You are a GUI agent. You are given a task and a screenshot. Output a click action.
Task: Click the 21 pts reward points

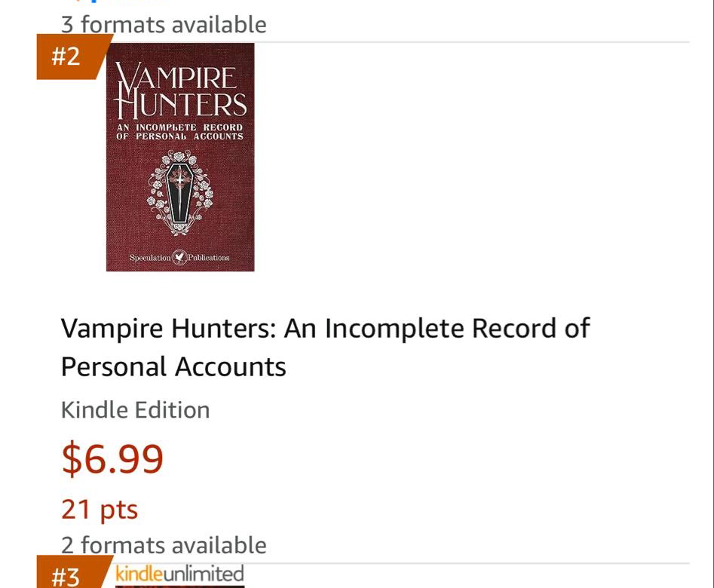coord(100,509)
